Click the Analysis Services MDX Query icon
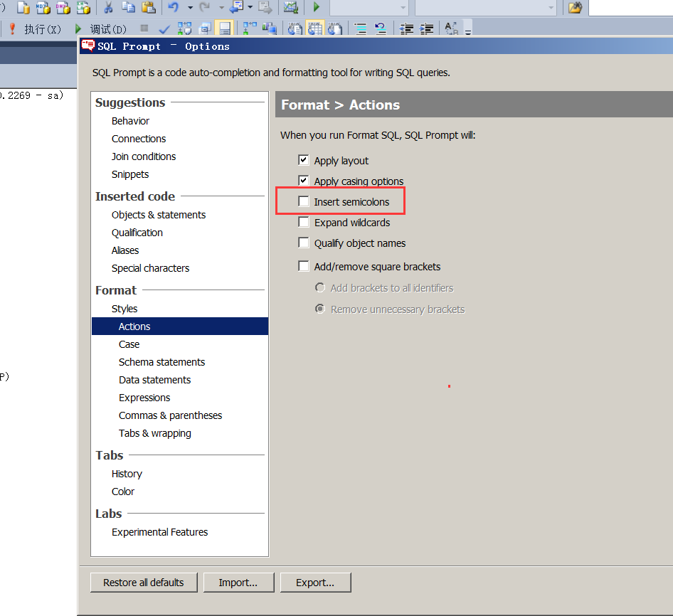673x616 pixels. (x=43, y=7)
